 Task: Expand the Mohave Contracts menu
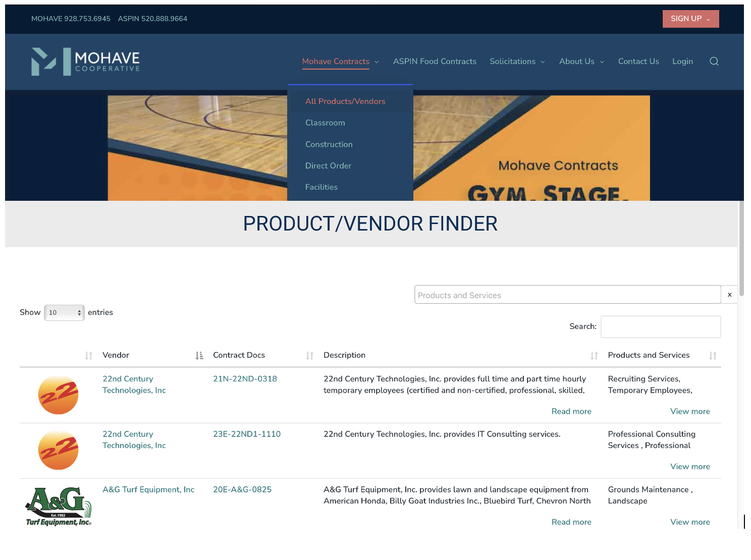click(x=340, y=62)
